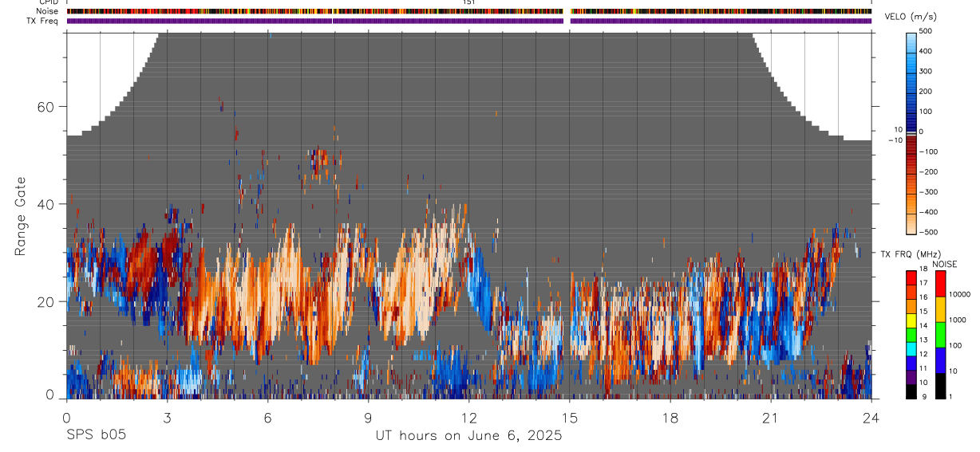
Task: Click the 'TX Freq' row label at top
Action: (x=43, y=21)
